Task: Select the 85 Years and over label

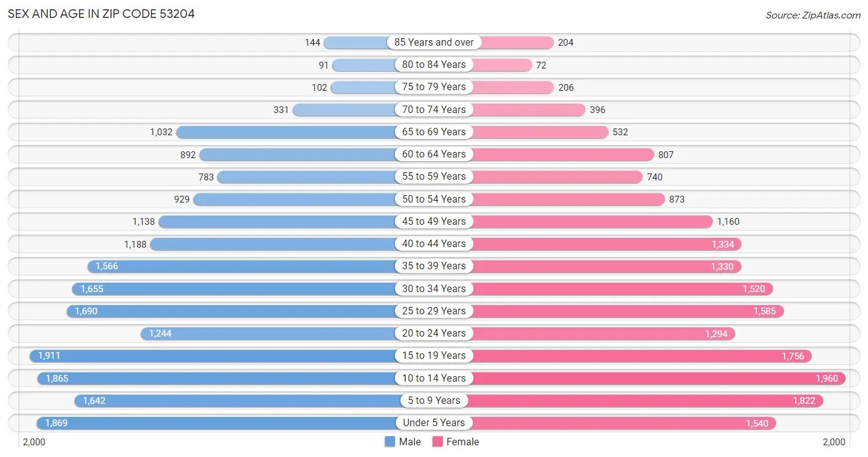Action: pos(434,42)
